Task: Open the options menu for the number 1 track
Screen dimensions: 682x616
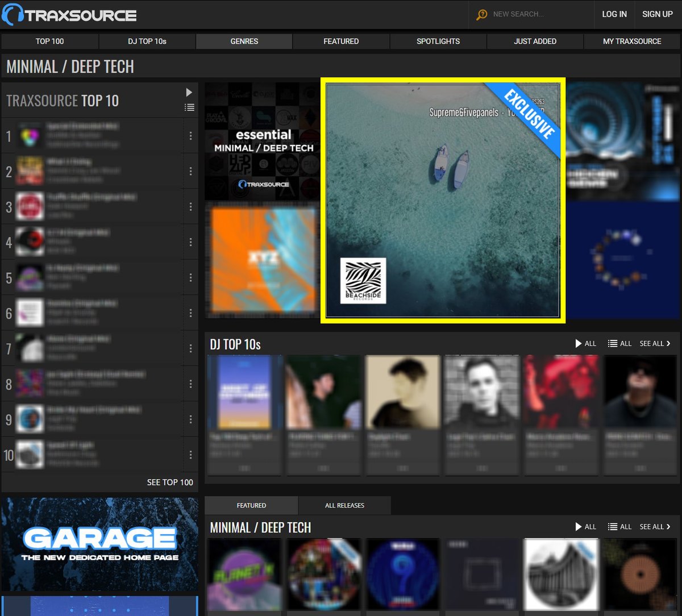Action: [x=190, y=136]
